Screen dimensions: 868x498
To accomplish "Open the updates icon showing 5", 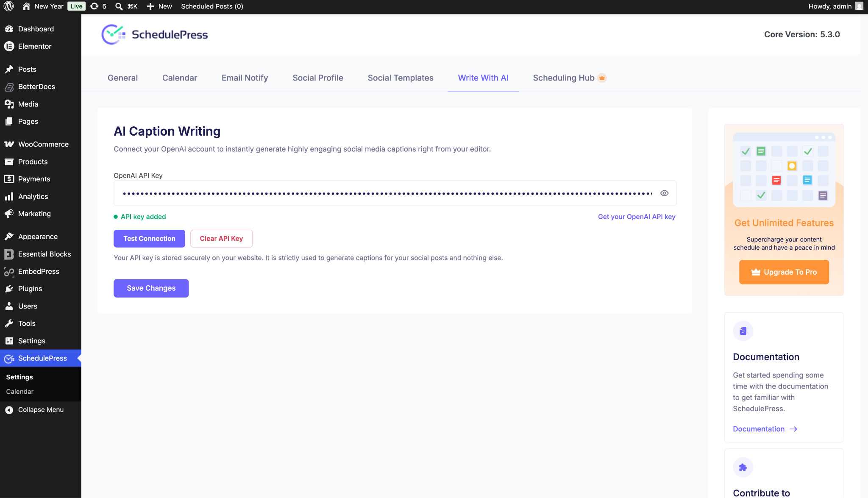I will (x=98, y=6).
